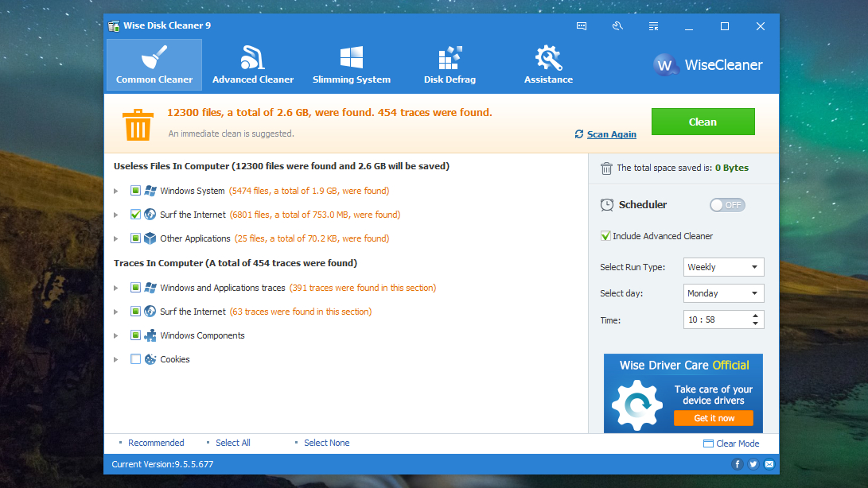
Task: Click the Other Applications cube icon
Action: point(150,238)
